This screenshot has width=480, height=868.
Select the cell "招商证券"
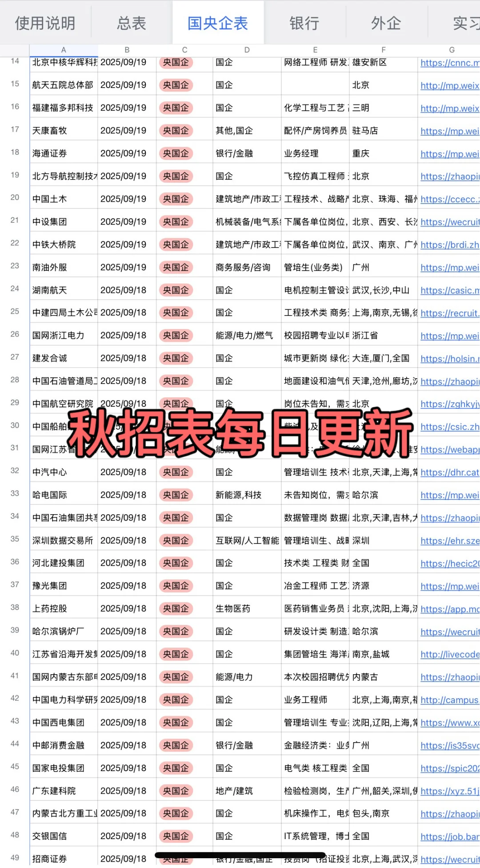(64, 858)
